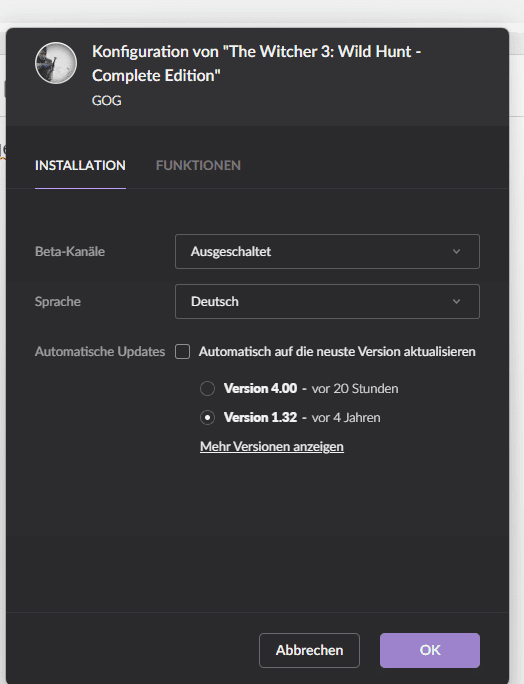Click the "vor 20 Stunden" text

355,388
